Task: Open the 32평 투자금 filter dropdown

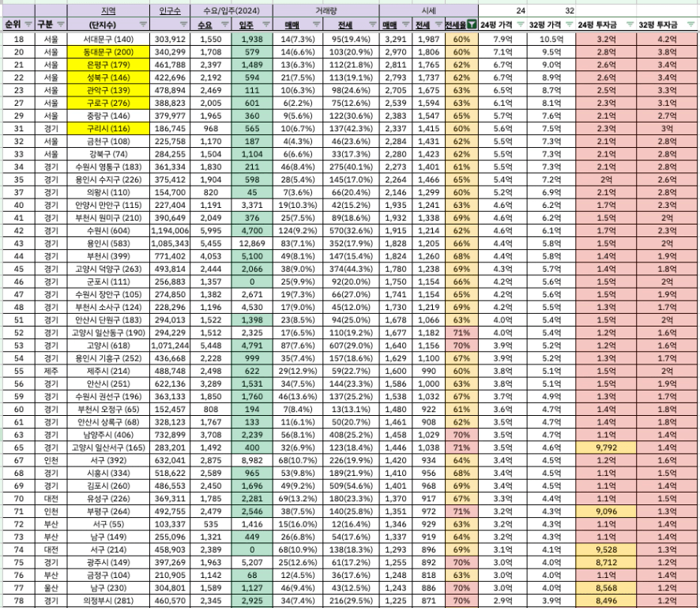Action: click(691, 25)
